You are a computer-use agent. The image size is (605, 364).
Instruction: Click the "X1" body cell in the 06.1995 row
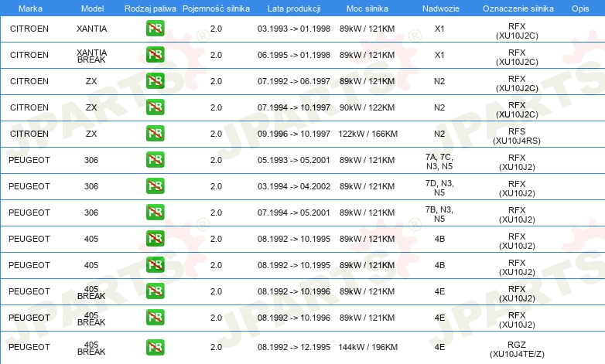coord(439,55)
